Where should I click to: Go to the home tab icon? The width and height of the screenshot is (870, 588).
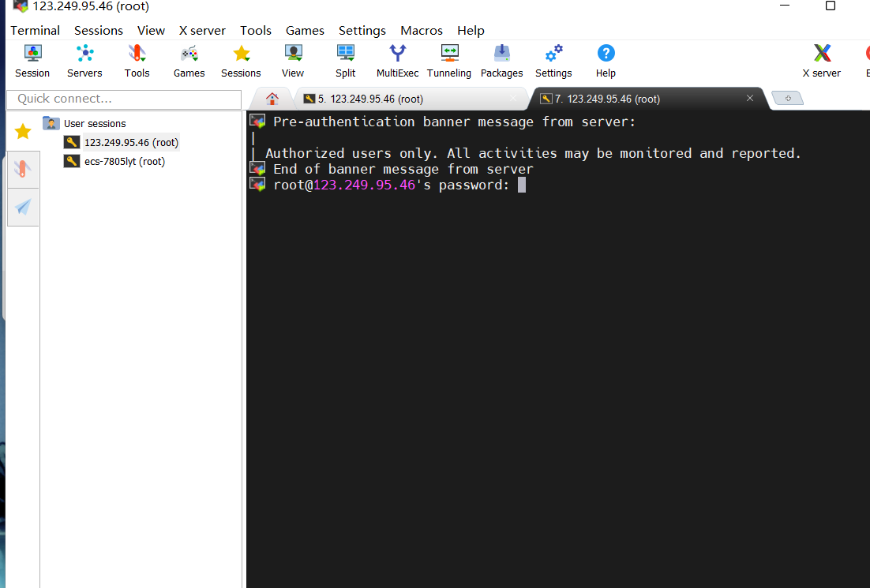(272, 99)
